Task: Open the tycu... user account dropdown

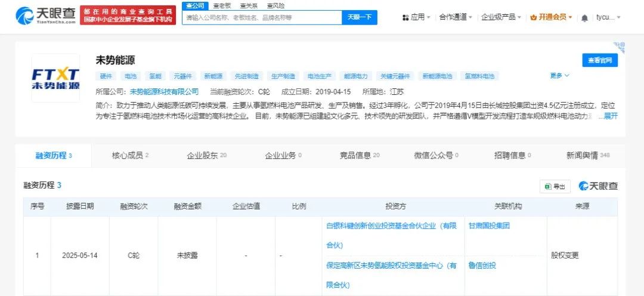Action: (x=608, y=17)
